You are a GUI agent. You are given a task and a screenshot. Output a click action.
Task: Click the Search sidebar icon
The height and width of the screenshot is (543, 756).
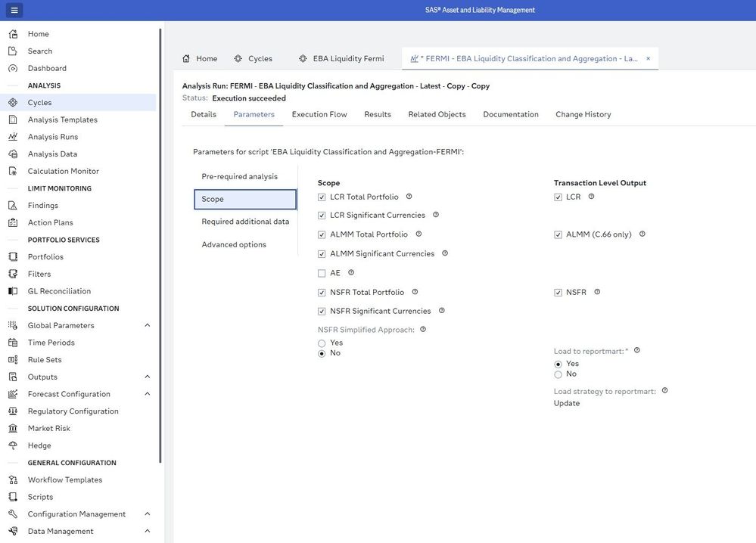(x=13, y=51)
